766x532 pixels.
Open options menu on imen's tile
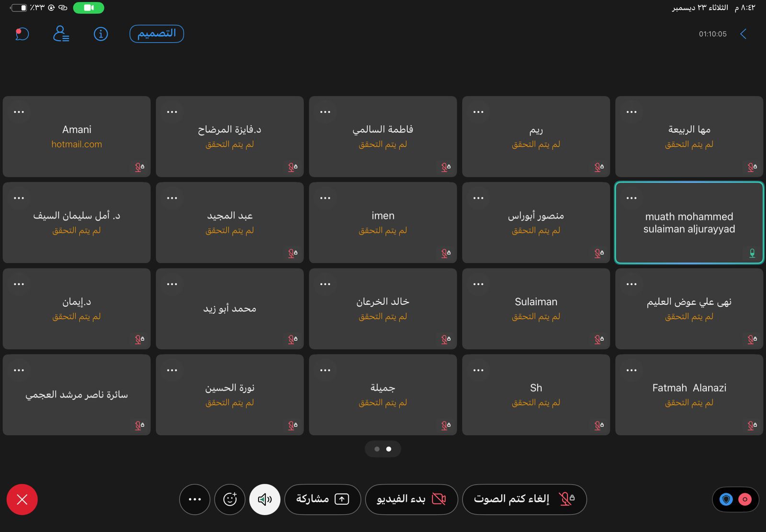(x=325, y=198)
